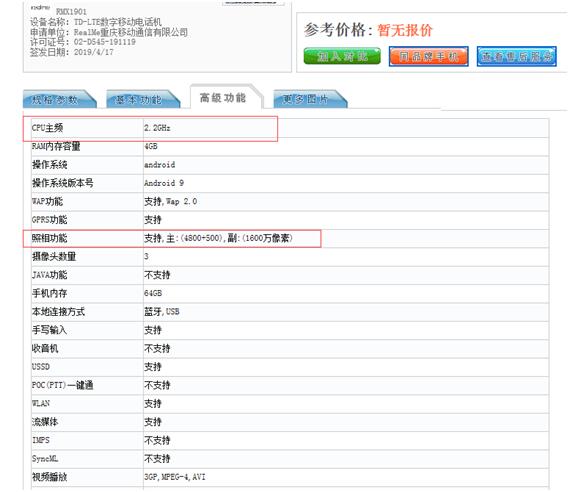Click the 暂无报价 price text
569x492 pixels.
405,30
